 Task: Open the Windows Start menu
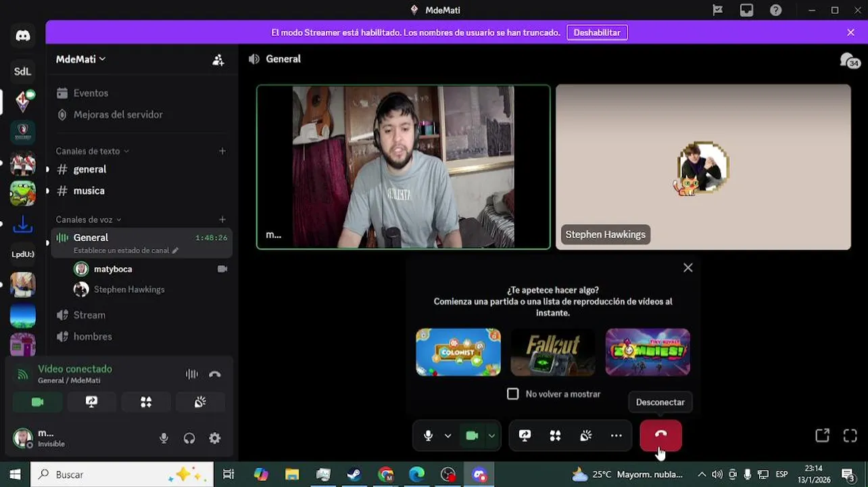pos(15,475)
